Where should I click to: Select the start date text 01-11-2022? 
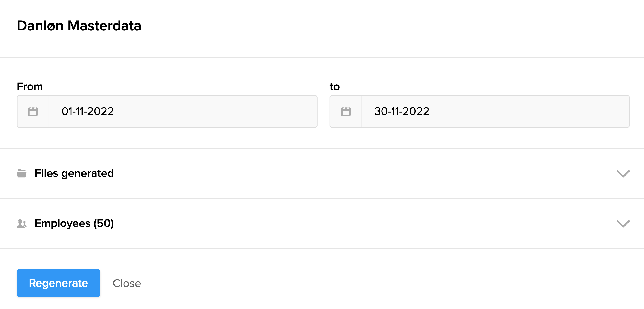point(88,111)
